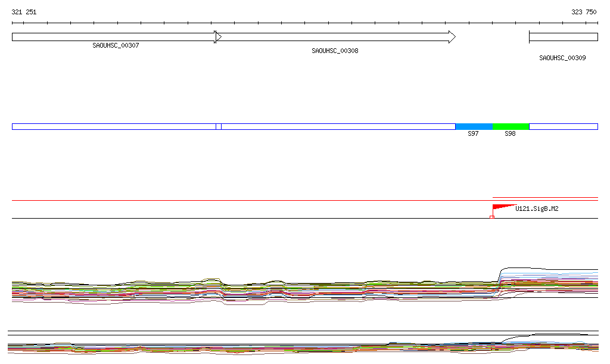610x364 pixels.
Task: Select the white segment under SAOUHSC_00307
Action: [113, 126]
